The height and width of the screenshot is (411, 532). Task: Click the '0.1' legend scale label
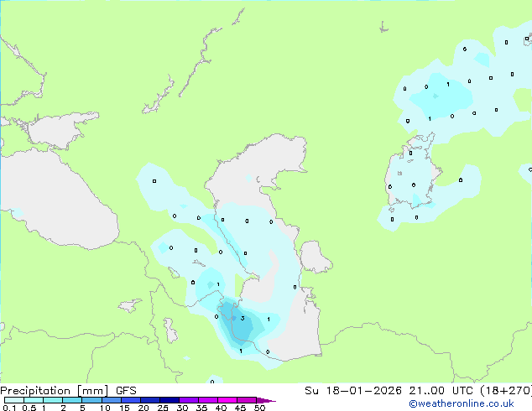(x=9, y=408)
